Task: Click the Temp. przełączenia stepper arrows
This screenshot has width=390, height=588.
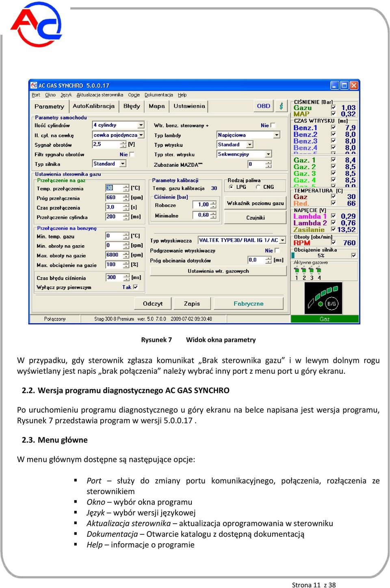Action: (x=126, y=188)
